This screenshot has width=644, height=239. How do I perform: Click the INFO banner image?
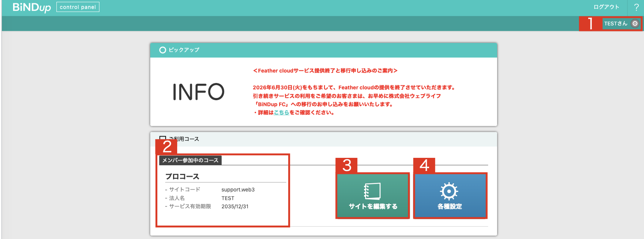(x=198, y=92)
